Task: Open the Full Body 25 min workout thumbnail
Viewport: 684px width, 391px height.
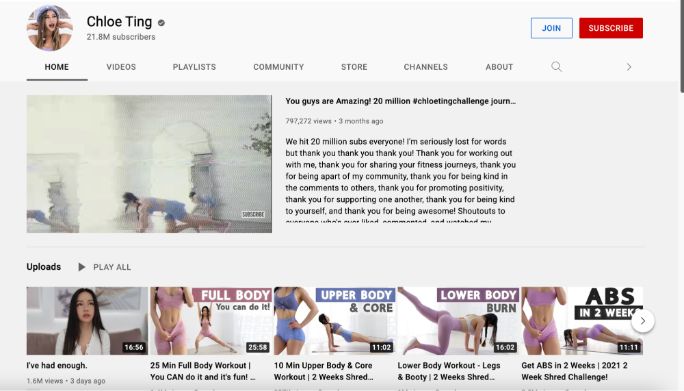Action: tap(211, 321)
